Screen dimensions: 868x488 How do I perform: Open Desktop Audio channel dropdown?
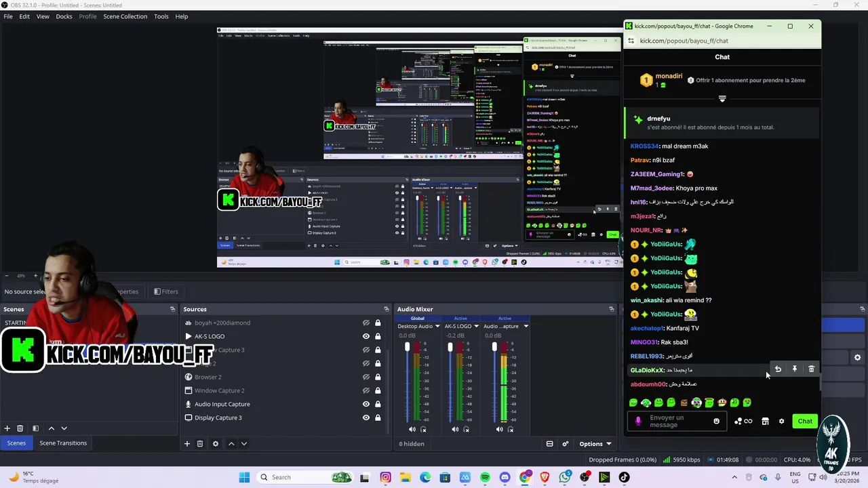pyautogui.click(x=437, y=326)
